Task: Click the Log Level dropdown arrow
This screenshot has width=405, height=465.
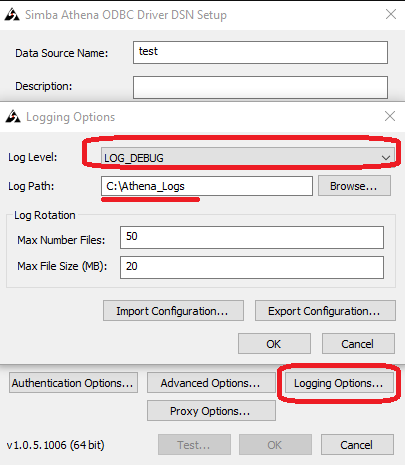Action: (x=386, y=158)
